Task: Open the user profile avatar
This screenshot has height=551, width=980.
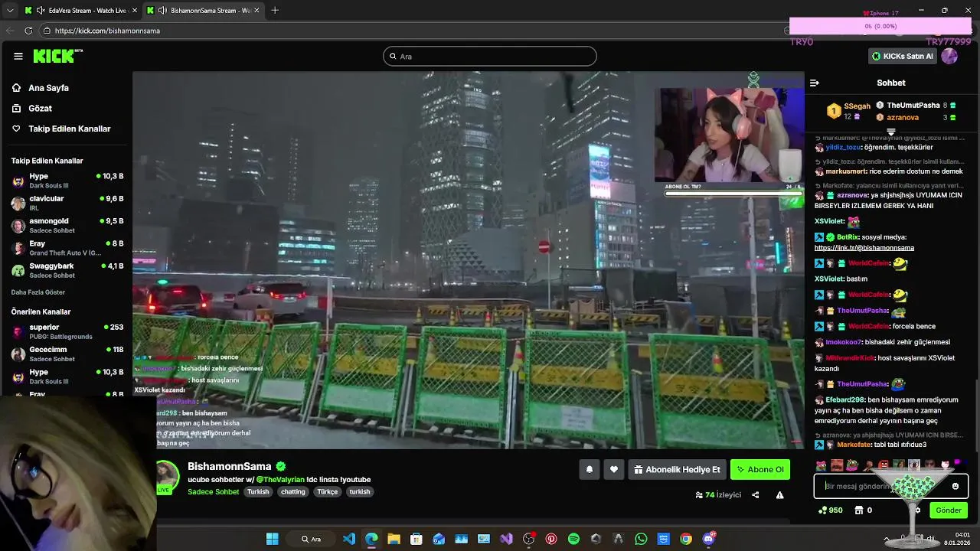Action: pos(949,56)
